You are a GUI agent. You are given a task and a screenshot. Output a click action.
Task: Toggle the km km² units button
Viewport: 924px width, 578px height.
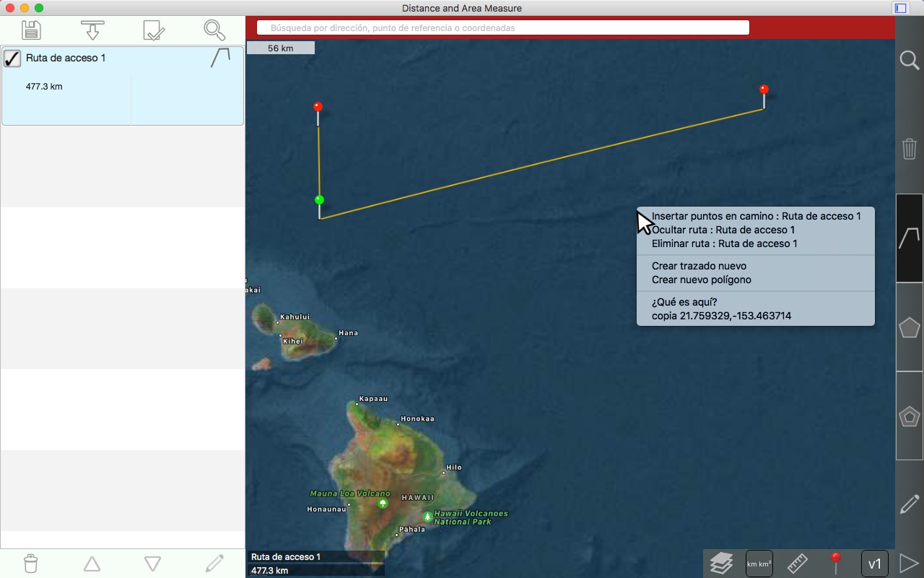[x=759, y=564]
